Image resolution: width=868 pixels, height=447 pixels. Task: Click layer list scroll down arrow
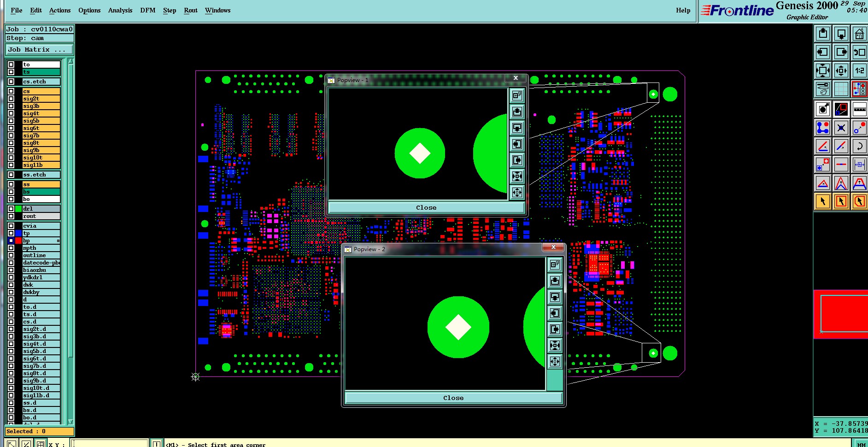(x=70, y=422)
